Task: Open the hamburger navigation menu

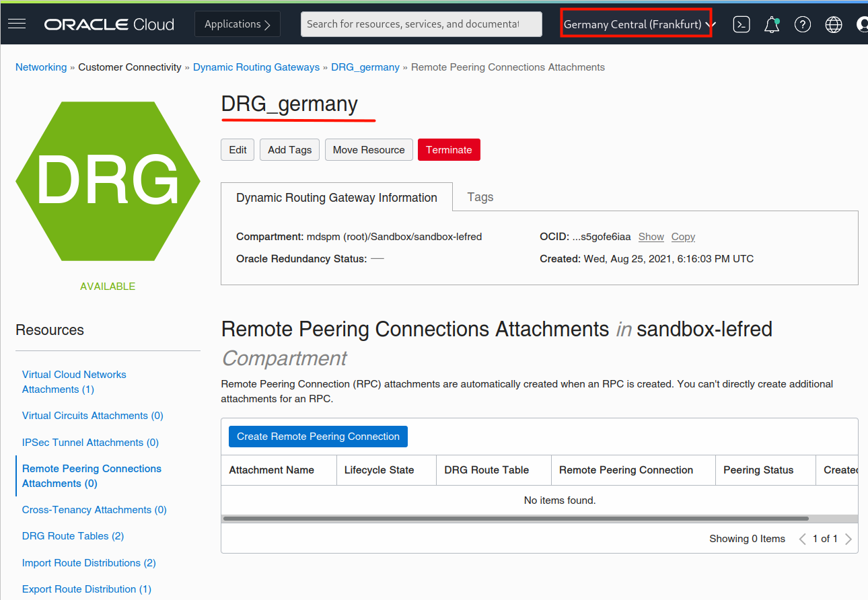Action: [x=17, y=24]
